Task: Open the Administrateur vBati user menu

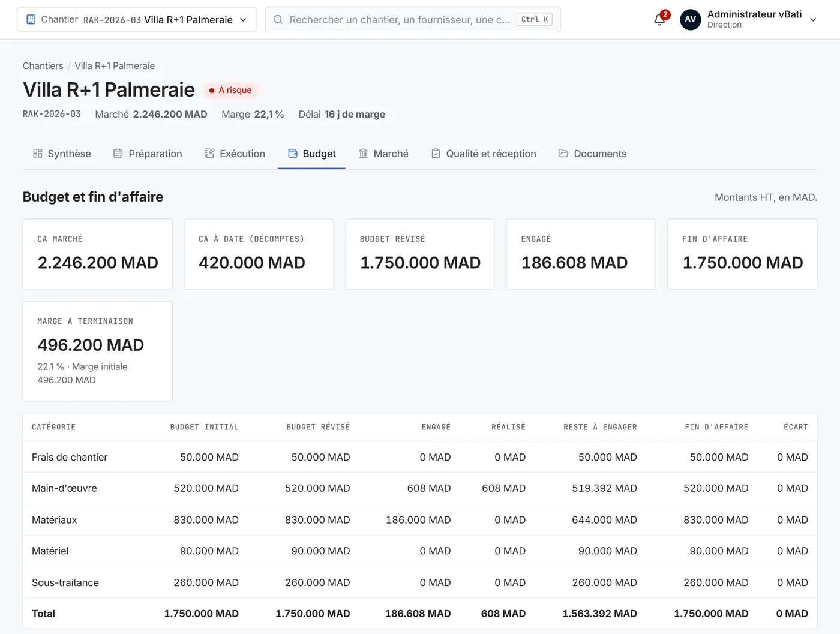Action: click(x=749, y=19)
